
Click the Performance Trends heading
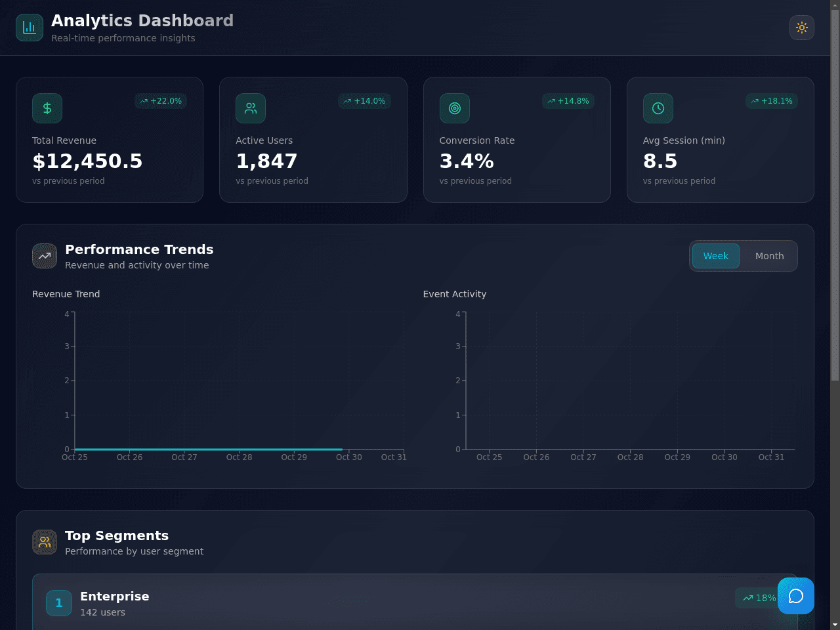click(139, 249)
